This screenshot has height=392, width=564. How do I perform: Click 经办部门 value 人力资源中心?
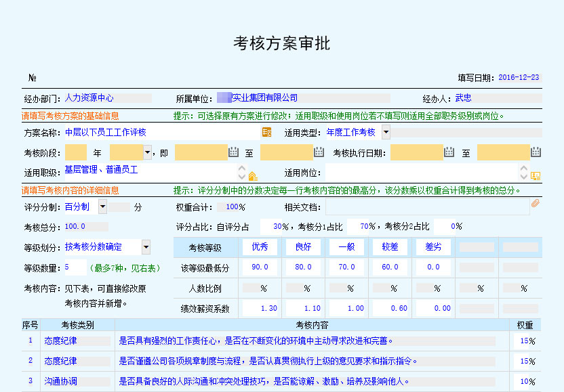click(x=89, y=97)
